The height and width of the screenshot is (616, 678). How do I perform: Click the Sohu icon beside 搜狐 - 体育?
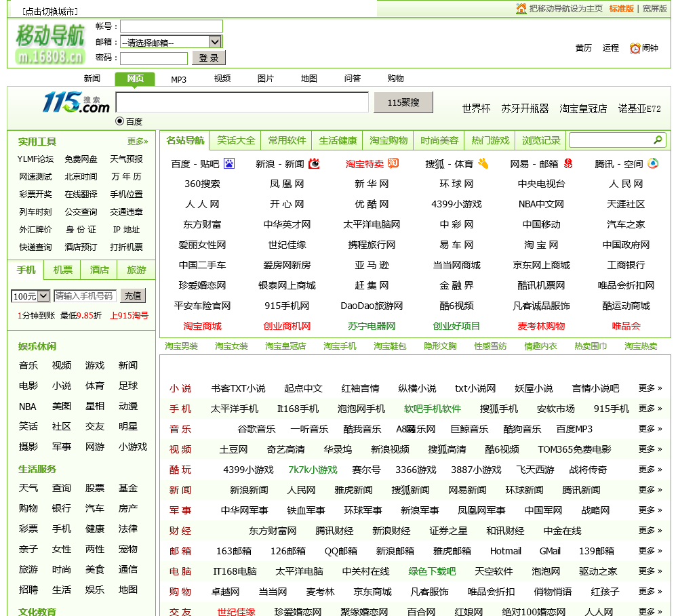pos(483,163)
